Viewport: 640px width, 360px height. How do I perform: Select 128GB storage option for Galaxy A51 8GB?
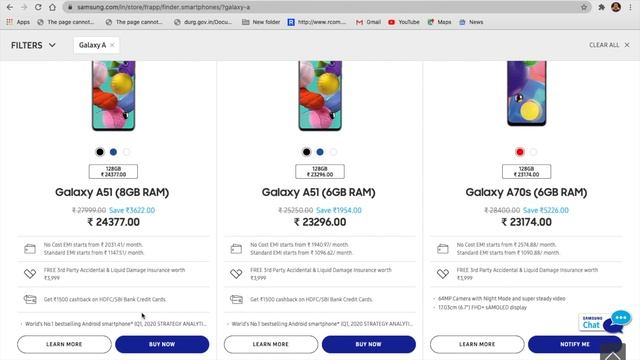(113, 171)
